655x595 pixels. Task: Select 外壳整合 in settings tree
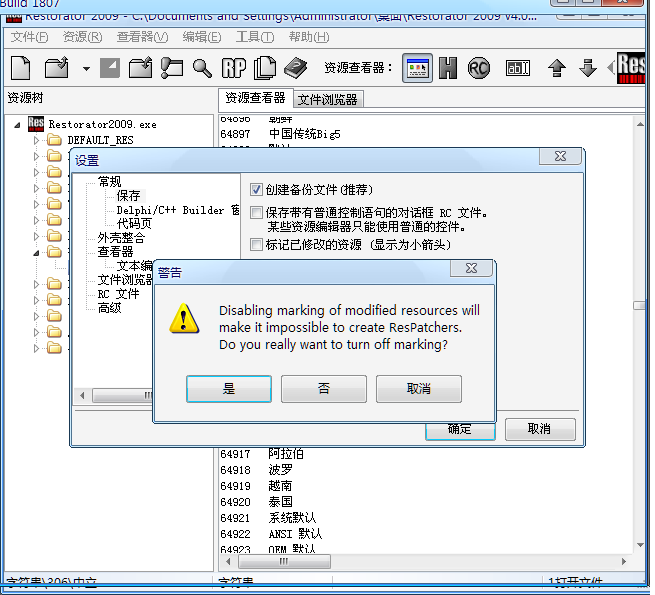click(121, 238)
